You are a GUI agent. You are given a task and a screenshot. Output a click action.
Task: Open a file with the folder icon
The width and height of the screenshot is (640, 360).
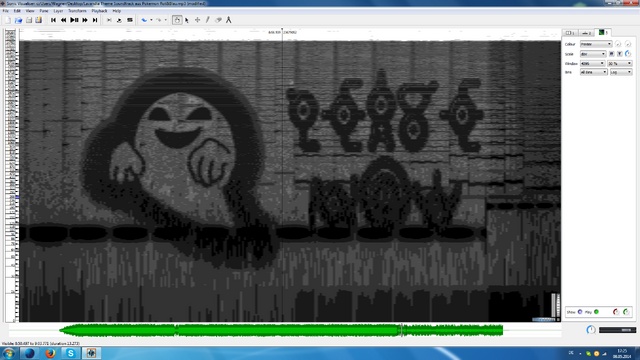18,20
